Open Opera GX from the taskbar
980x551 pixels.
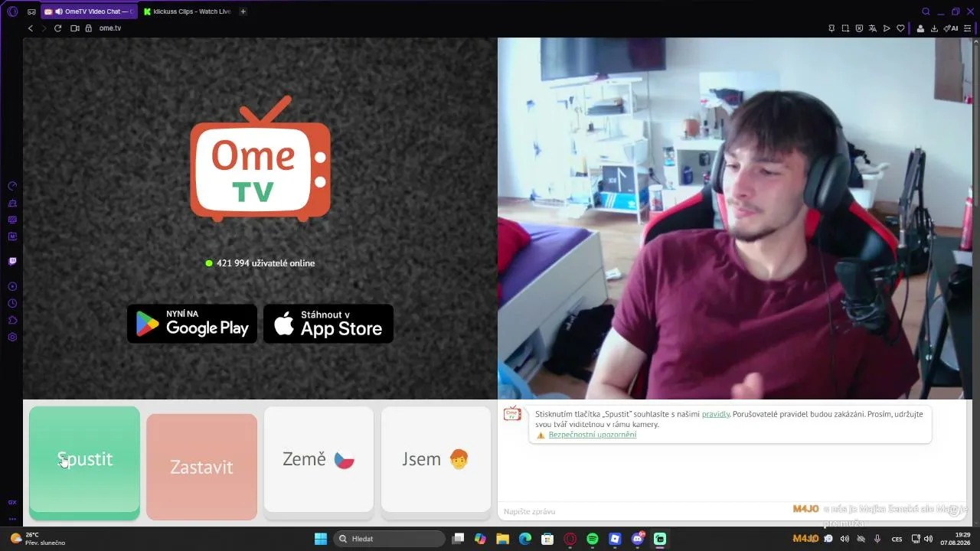pyautogui.click(x=570, y=539)
